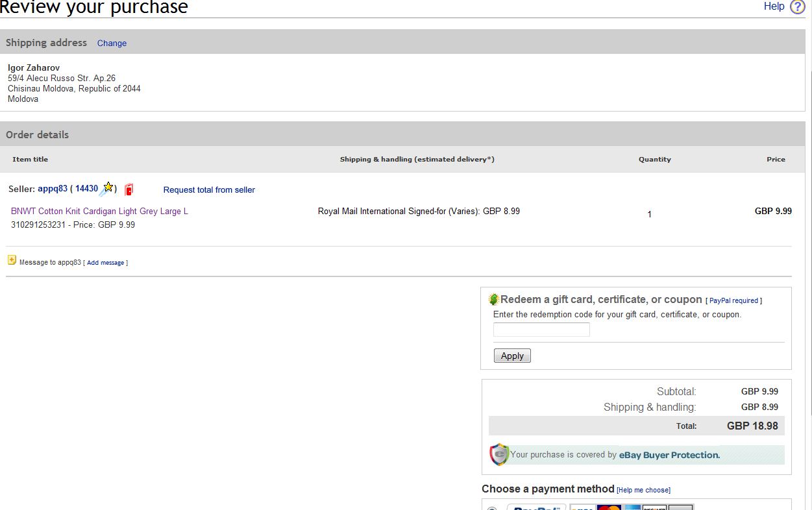Focus the redemption code input field
Screen dimensions: 812x510
click(x=541, y=330)
